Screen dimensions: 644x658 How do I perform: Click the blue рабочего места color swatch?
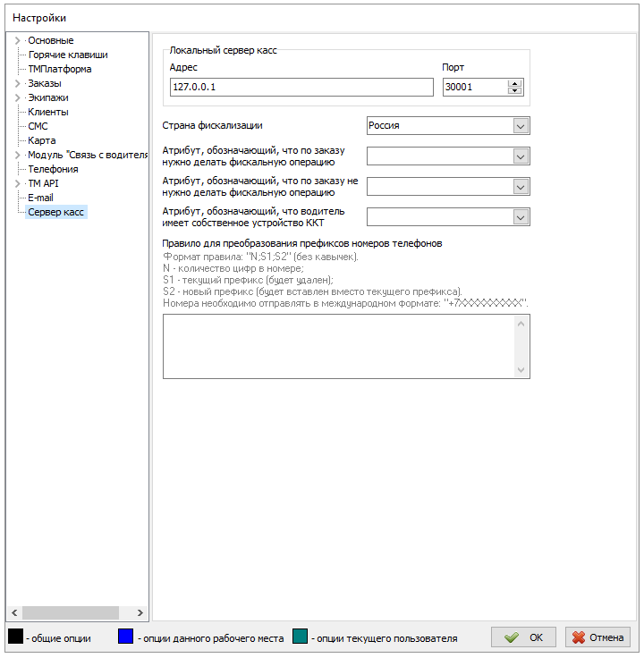[126, 637]
